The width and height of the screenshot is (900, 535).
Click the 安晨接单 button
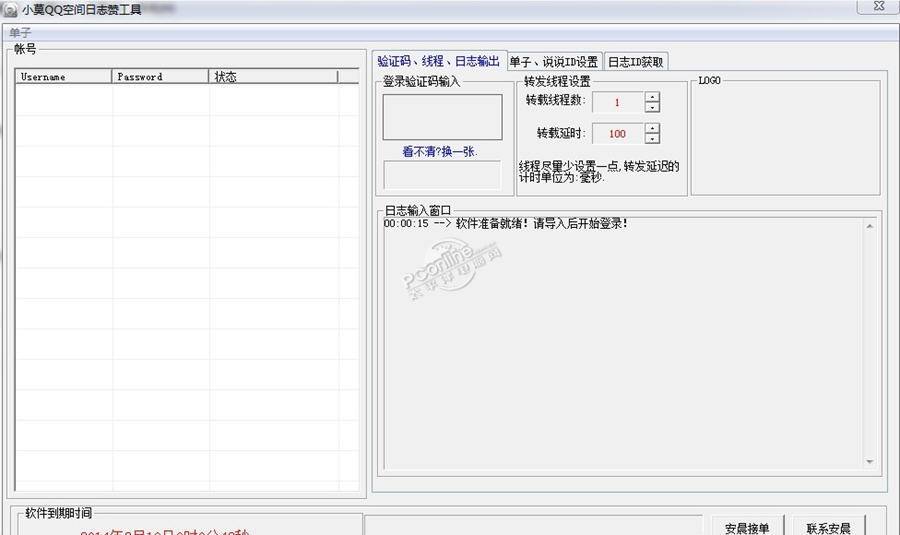pyautogui.click(x=747, y=528)
